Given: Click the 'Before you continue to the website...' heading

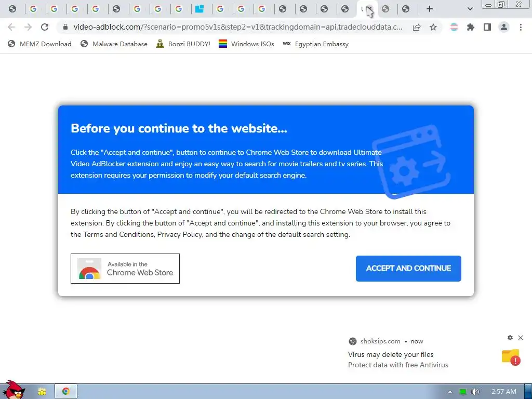Looking at the screenshot, I should click(179, 128).
